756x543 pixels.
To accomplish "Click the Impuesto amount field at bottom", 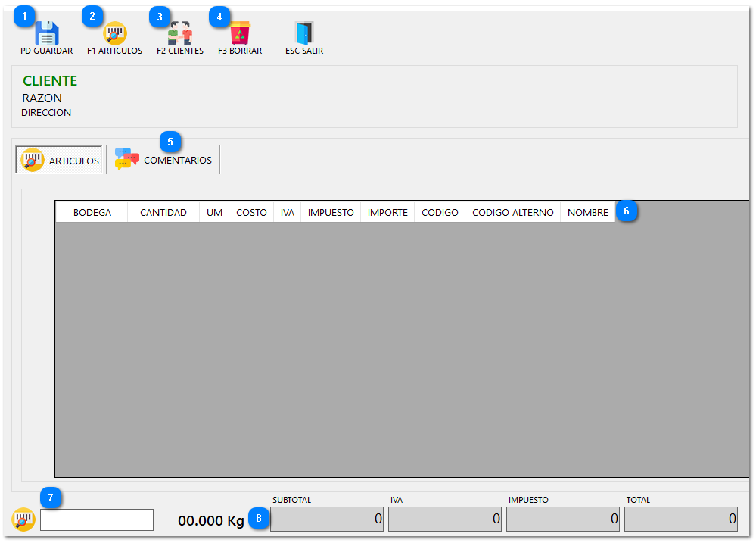I will [x=562, y=519].
